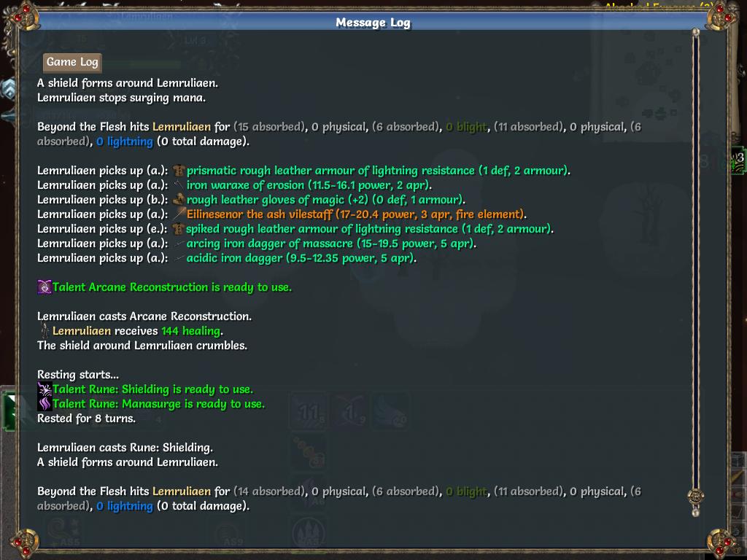Screen dimensions: 747x560
Task: Click the top of the message log scrollbar track
Action: tap(695, 34)
